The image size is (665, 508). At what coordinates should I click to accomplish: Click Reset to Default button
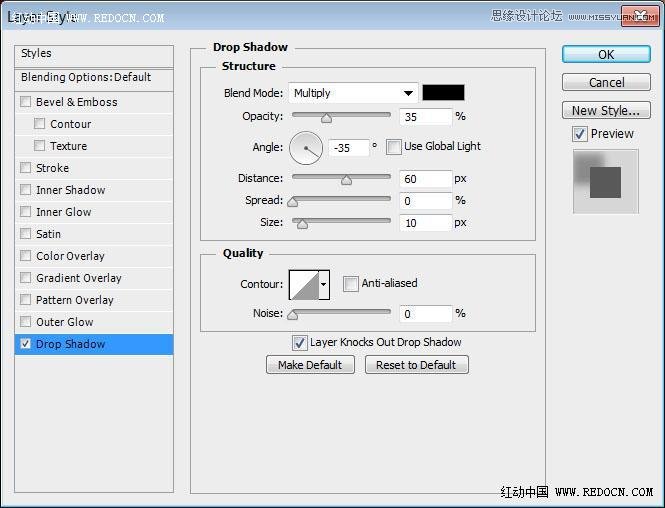pos(416,365)
